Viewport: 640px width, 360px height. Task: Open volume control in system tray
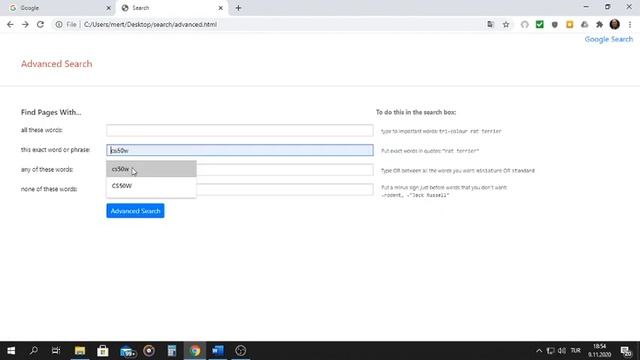click(x=562, y=351)
